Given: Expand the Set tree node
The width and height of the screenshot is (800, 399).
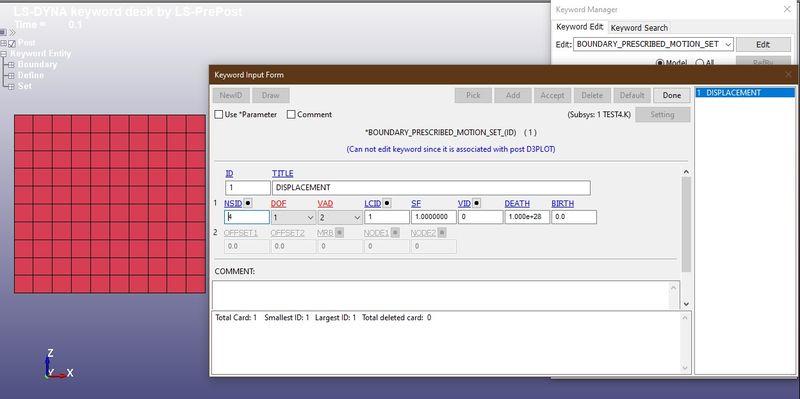Looking at the screenshot, I should tap(11, 86).
